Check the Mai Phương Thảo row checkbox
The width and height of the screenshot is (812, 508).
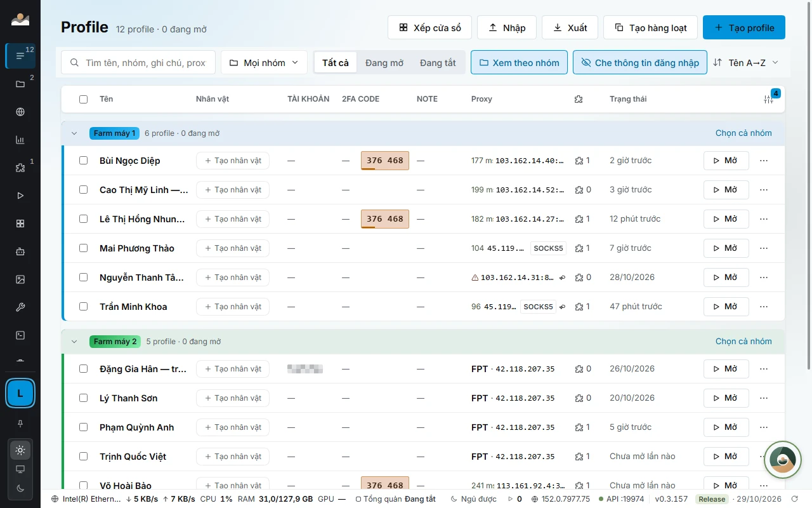(x=83, y=248)
